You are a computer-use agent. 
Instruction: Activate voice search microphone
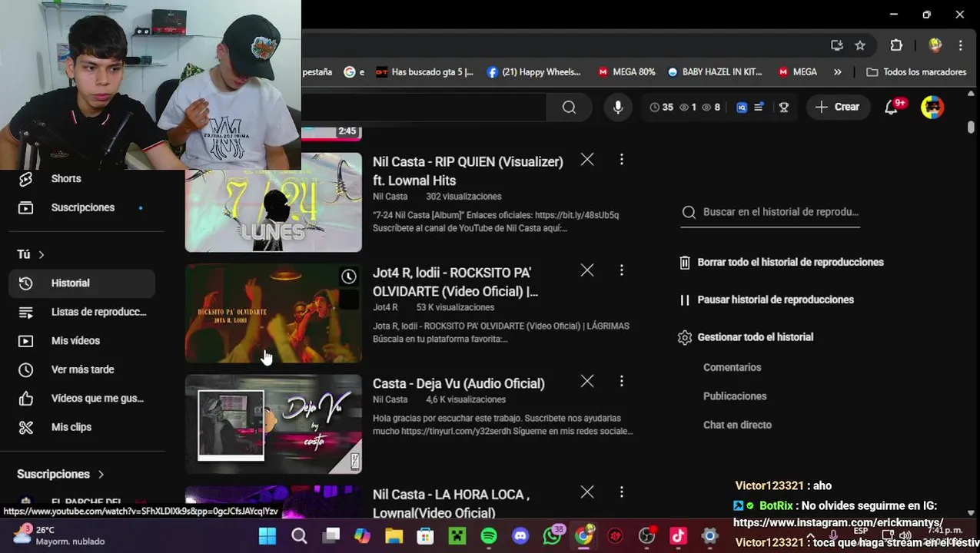pyautogui.click(x=618, y=108)
